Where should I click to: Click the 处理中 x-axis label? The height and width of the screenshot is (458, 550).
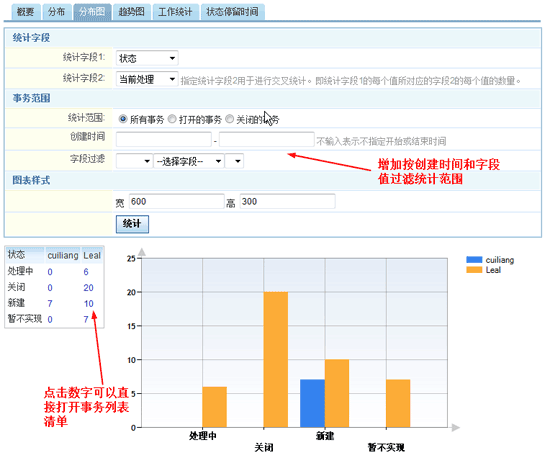pos(203,436)
